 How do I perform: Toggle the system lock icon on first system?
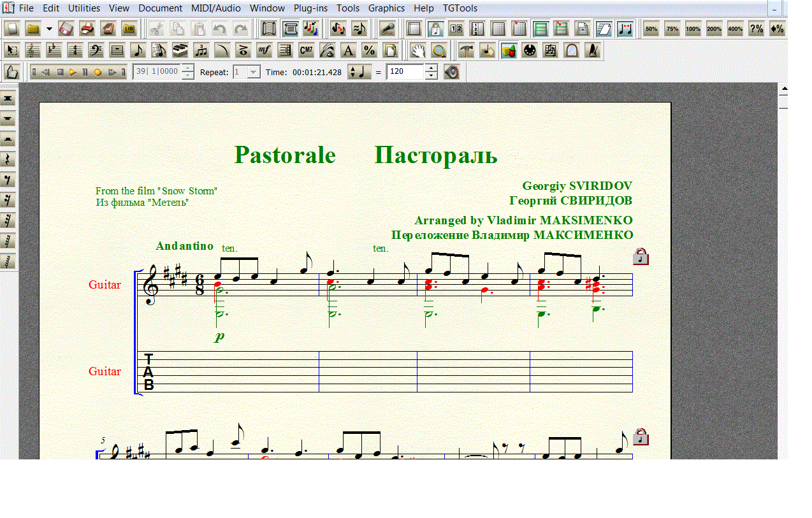click(x=641, y=257)
